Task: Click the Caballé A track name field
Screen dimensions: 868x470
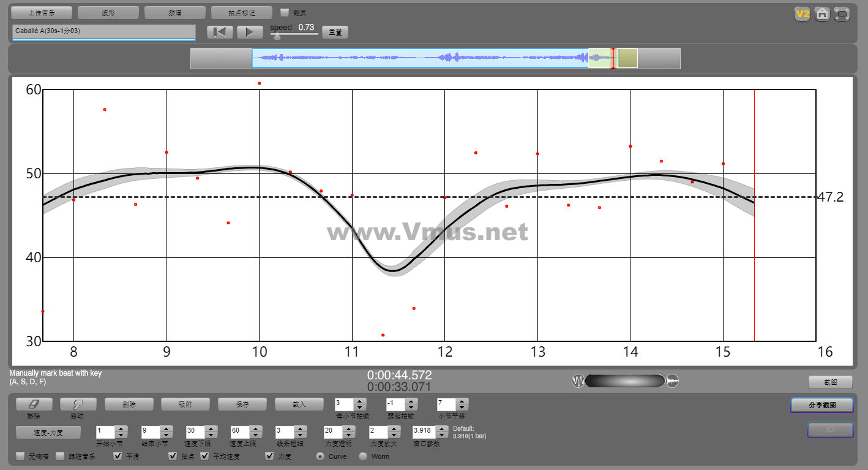Action: pyautogui.click(x=103, y=31)
